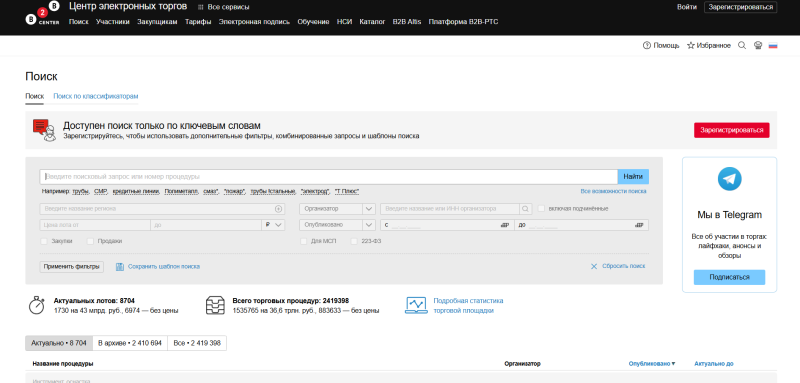This screenshot has width=800, height=383.
Task: Open the B2B-Center logo home link
Action: (42, 13)
